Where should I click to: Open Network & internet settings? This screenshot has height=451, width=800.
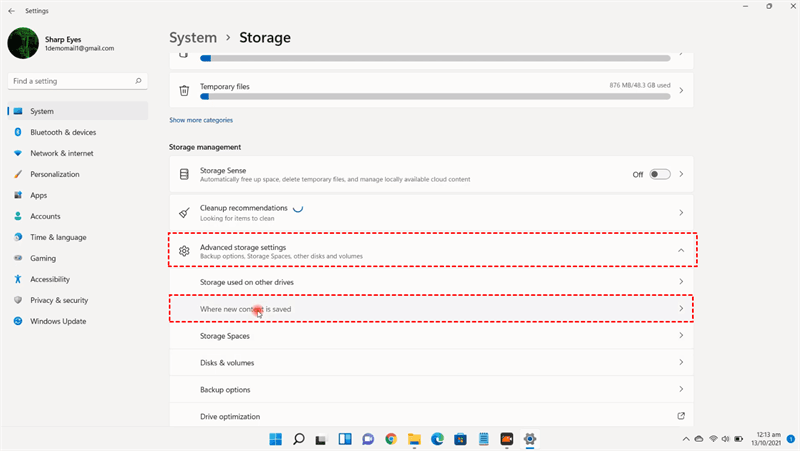point(62,153)
